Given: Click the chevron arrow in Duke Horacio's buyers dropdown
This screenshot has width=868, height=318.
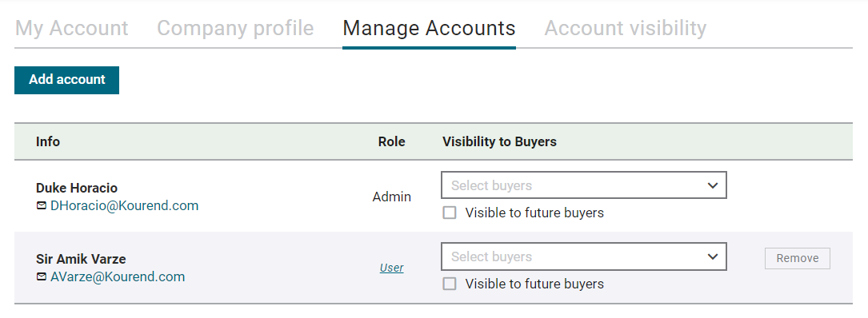Looking at the screenshot, I should click(x=713, y=186).
